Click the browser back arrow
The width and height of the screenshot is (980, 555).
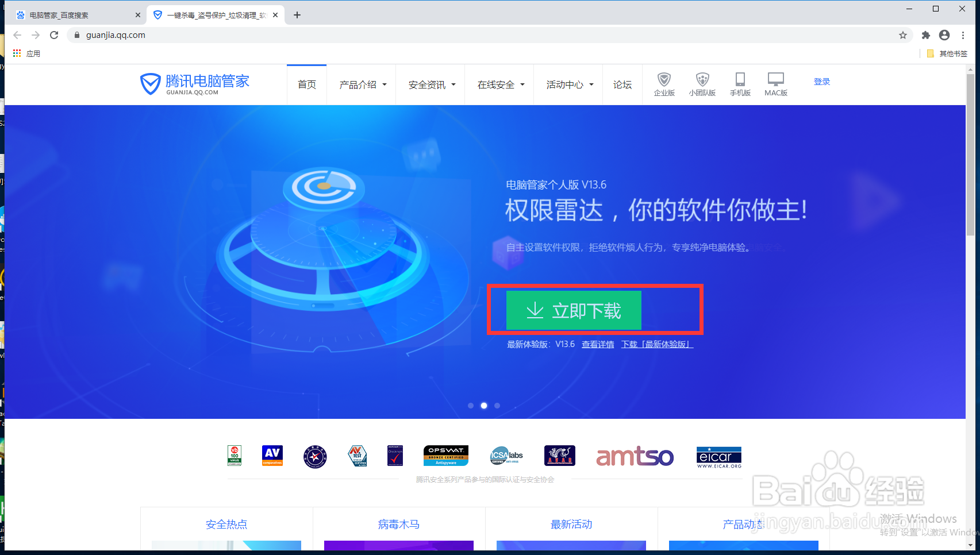[17, 35]
